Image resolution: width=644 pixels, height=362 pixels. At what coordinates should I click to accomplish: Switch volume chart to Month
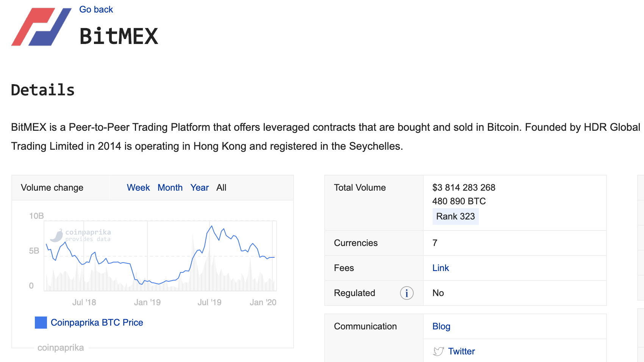[x=170, y=188]
